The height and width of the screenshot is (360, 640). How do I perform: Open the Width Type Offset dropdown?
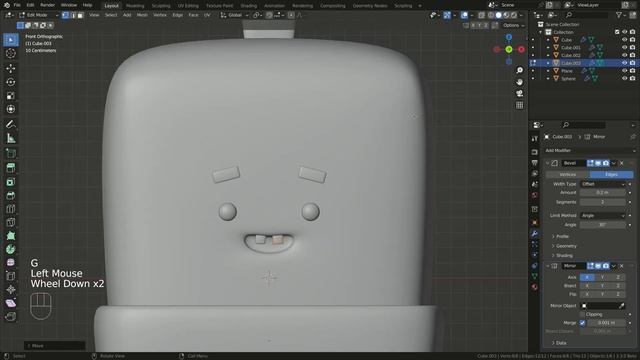[603, 184]
